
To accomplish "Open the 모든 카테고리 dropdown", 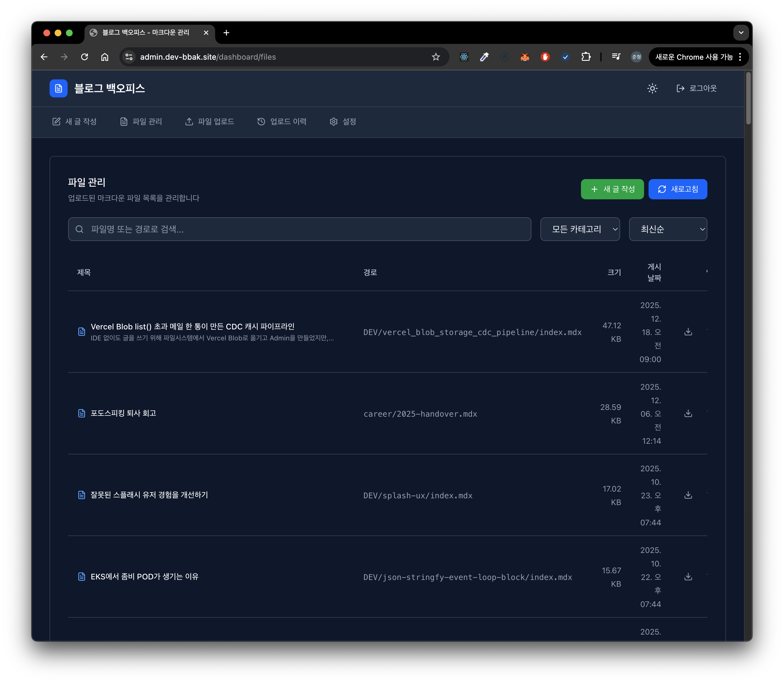I will tap(580, 229).
